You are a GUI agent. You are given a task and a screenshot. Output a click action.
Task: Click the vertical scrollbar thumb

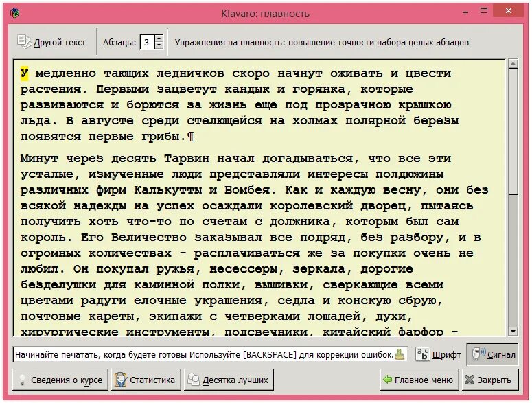point(513,132)
